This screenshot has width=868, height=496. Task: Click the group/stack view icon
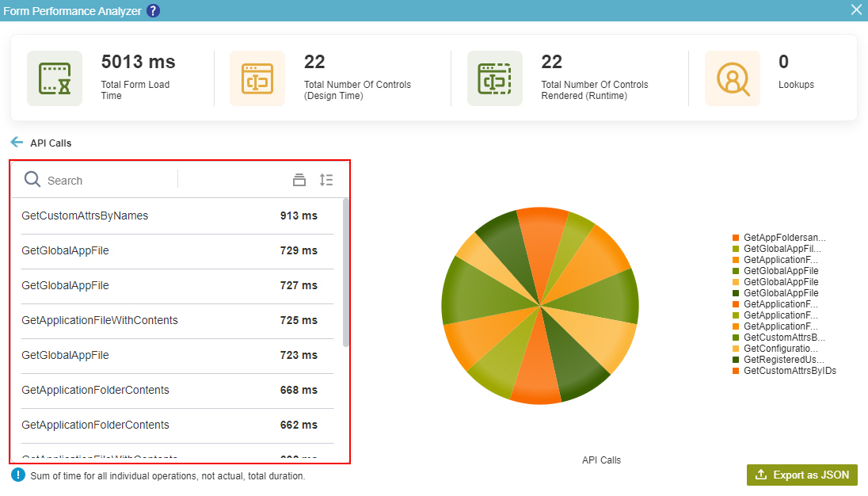pos(299,179)
